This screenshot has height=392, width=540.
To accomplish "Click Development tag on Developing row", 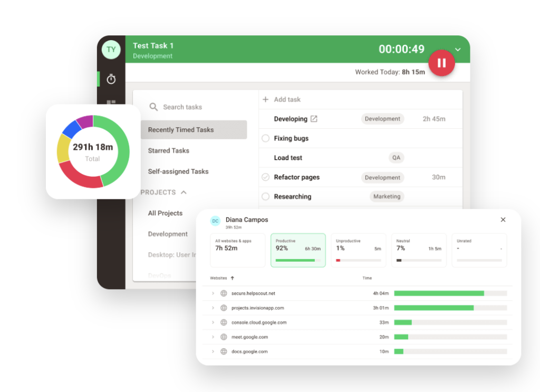I will click(x=382, y=119).
